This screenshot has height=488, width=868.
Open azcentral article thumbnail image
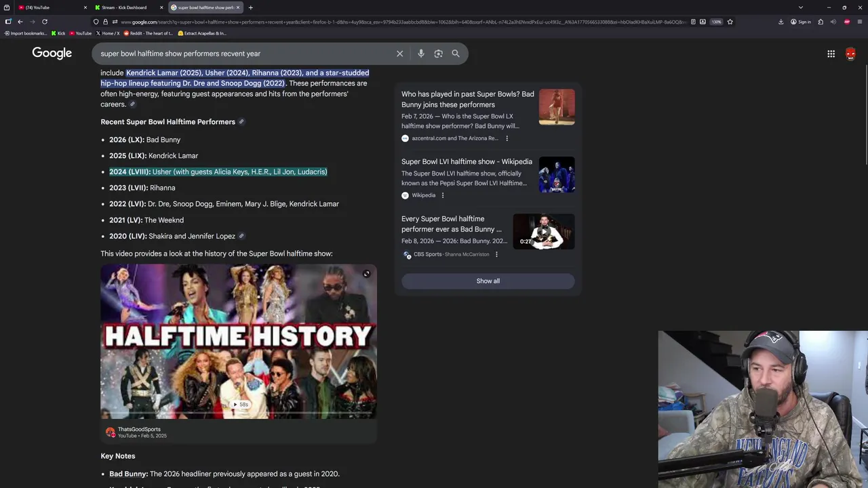[x=557, y=107]
